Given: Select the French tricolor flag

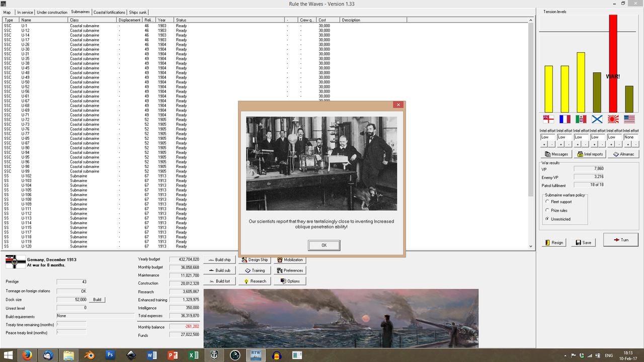Looking at the screenshot, I should point(565,119).
